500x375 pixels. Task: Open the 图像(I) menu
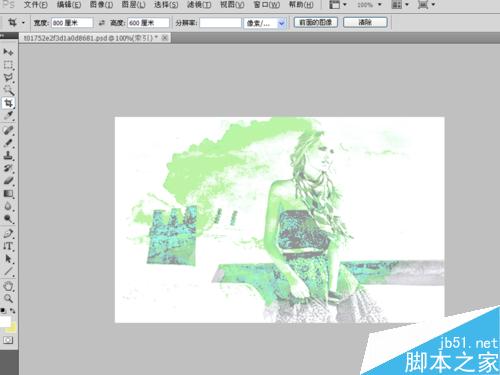pyautogui.click(x=101, y=5)
